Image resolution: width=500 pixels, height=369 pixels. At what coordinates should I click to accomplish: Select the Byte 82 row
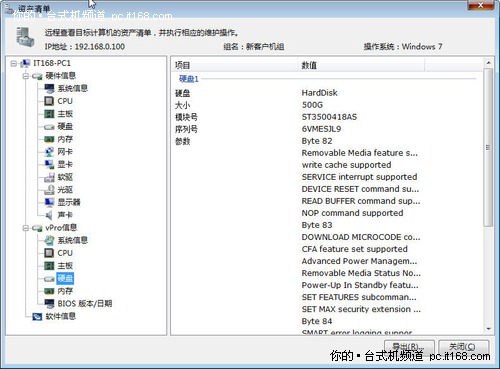point(317,141)
